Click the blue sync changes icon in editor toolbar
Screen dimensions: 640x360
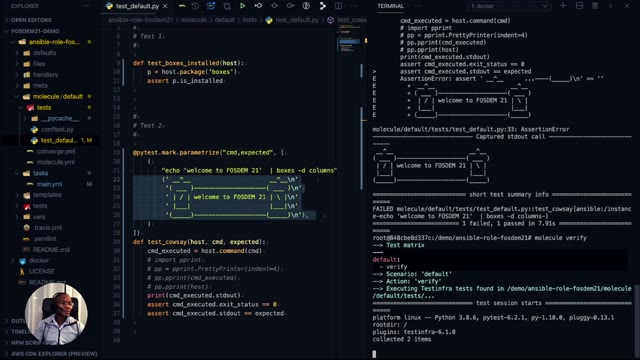[211, 6]
